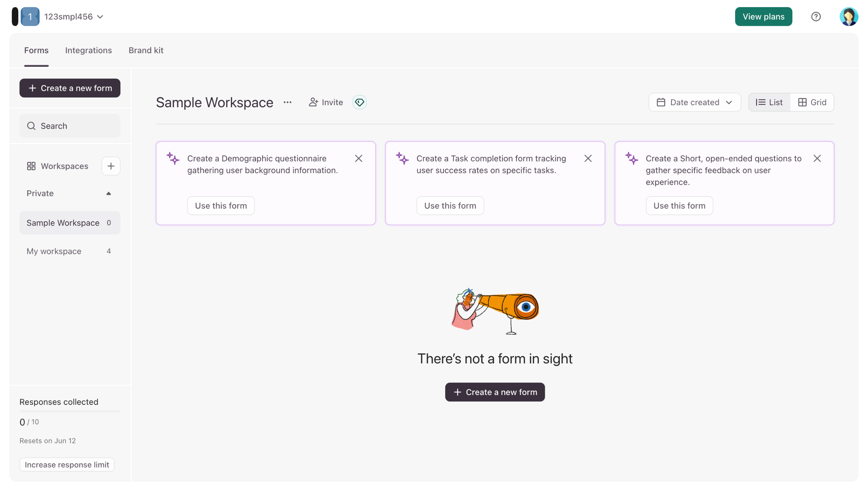This screenshot has height=491, width=868.
Task: Switch to List view
Action: pyautogui.click(x=769, y=102)
